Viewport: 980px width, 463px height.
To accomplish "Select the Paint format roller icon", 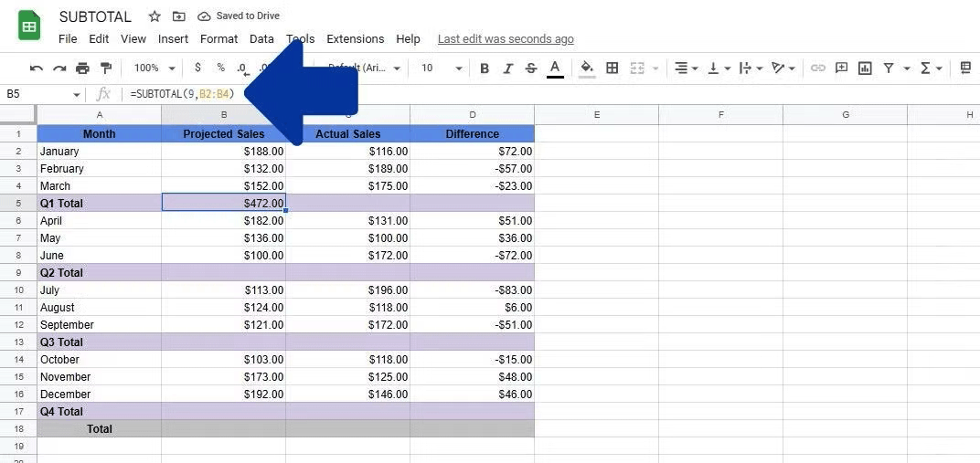I will point(106,68).
